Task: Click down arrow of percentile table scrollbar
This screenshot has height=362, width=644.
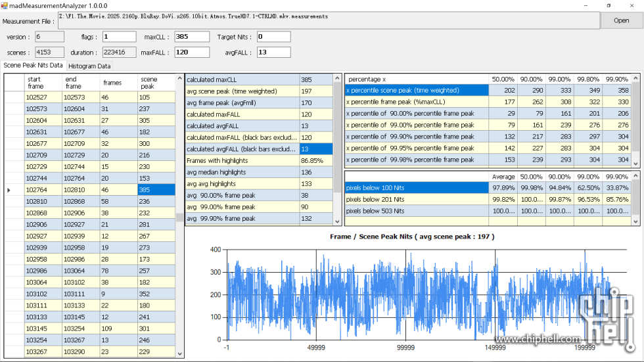Action: 635,162
